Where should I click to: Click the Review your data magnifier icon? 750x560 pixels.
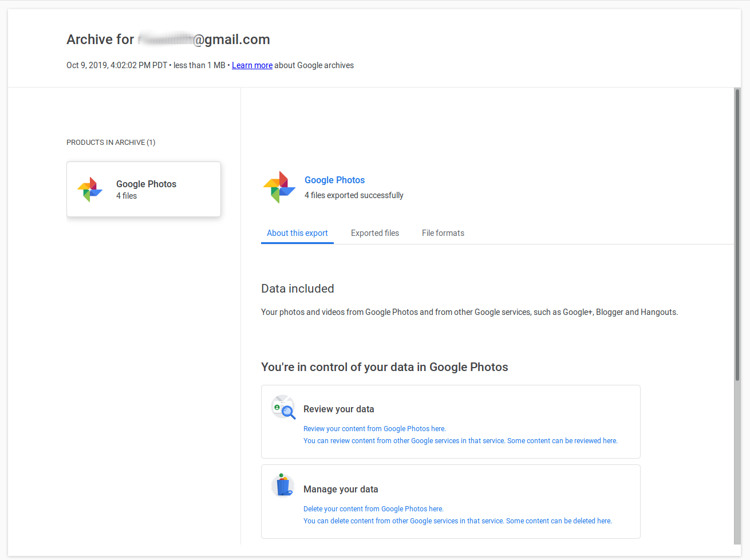(283, 407)
